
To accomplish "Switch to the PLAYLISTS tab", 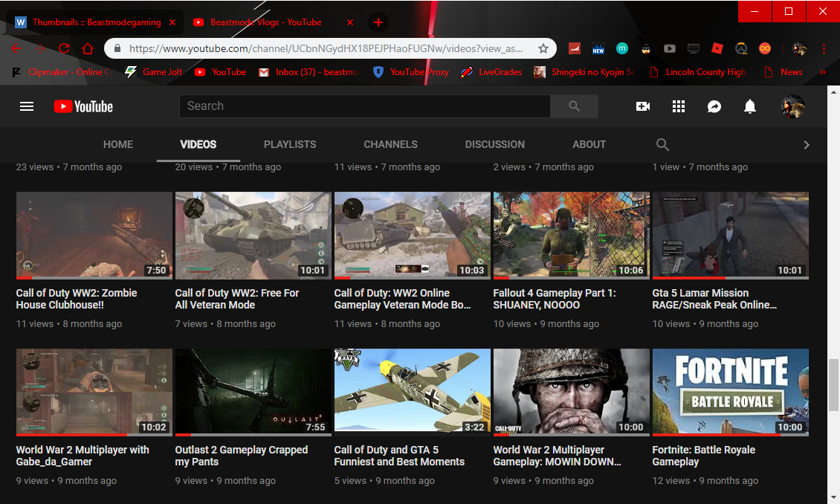I will click(x=290, y=145).
